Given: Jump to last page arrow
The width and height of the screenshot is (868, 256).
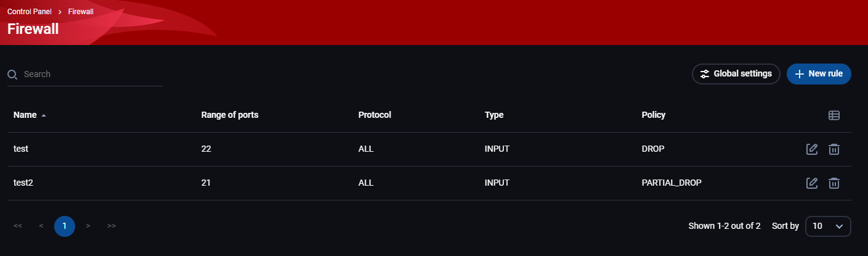Looking at the screenshot, I should [112, 226].
